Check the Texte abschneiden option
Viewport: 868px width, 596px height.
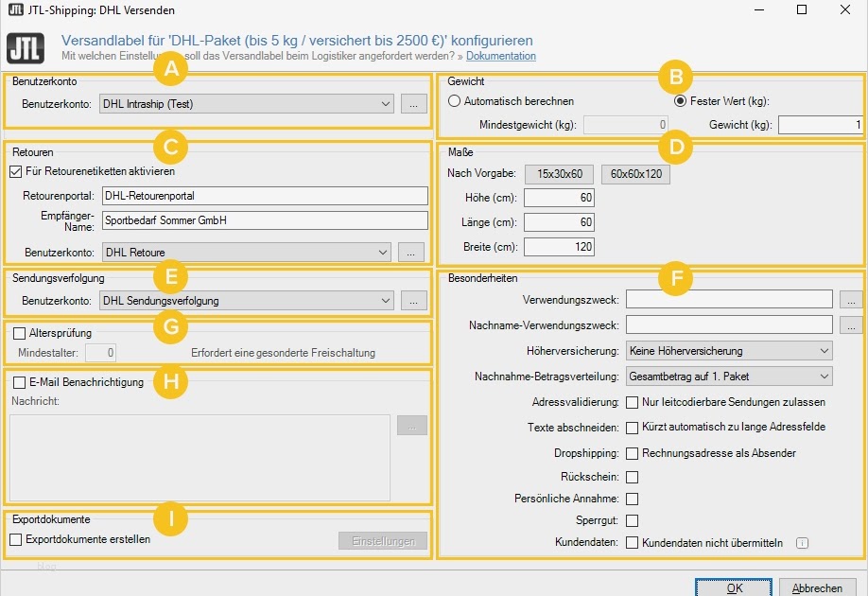pos(632,428)
